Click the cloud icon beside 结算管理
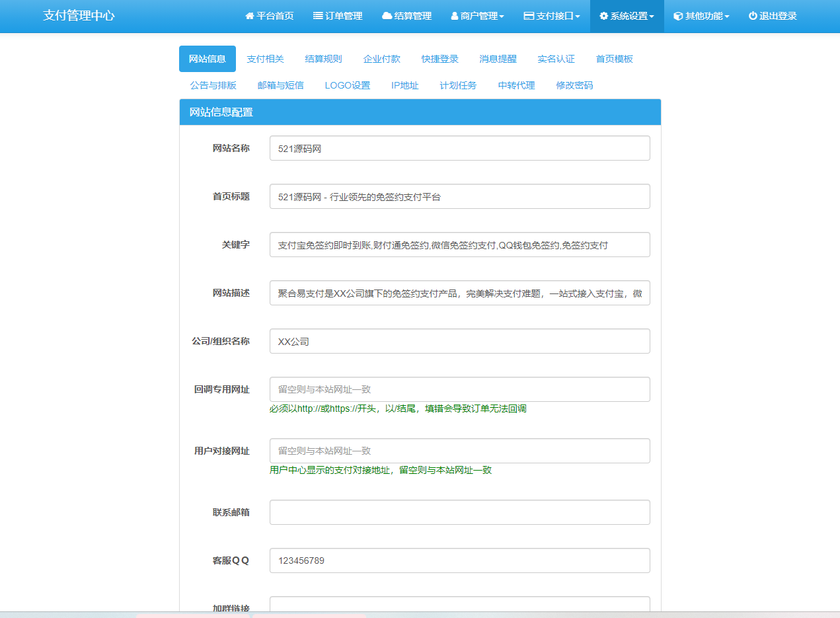The image size is (840, 618). click(387, 16)
